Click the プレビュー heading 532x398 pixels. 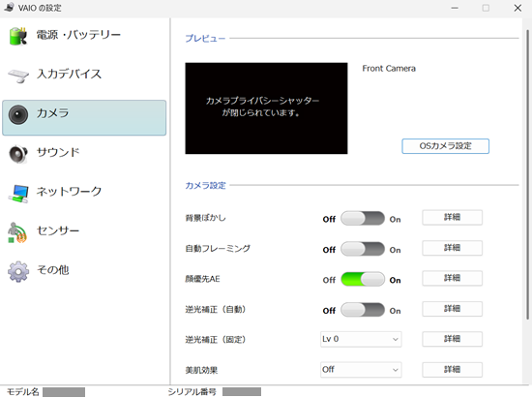205,39
